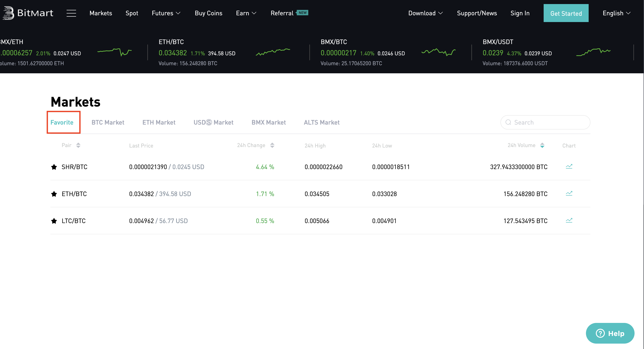
Task: Click 0.55 % change value
Action: (265, 221)
